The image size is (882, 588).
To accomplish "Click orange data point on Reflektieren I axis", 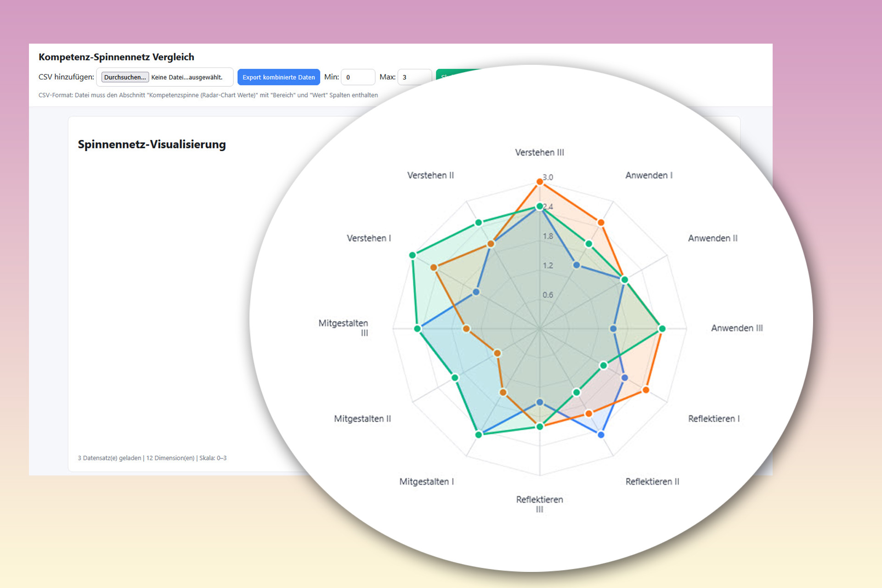I will click(646, 390).
